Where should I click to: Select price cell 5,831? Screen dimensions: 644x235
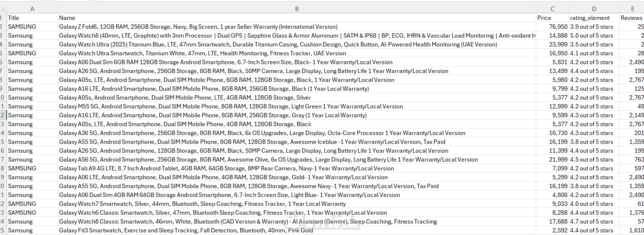click(552, 62)
